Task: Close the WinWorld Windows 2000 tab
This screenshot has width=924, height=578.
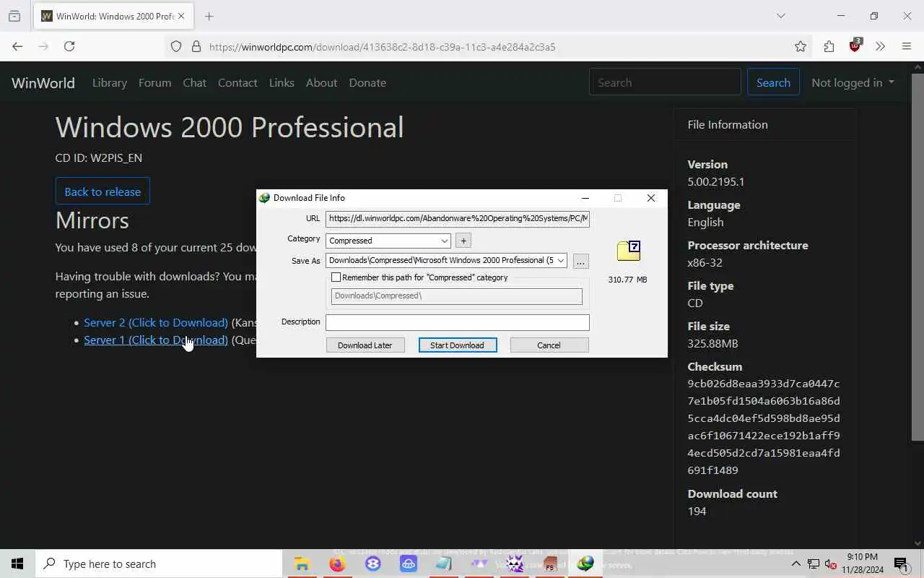Action: (181, 16)
